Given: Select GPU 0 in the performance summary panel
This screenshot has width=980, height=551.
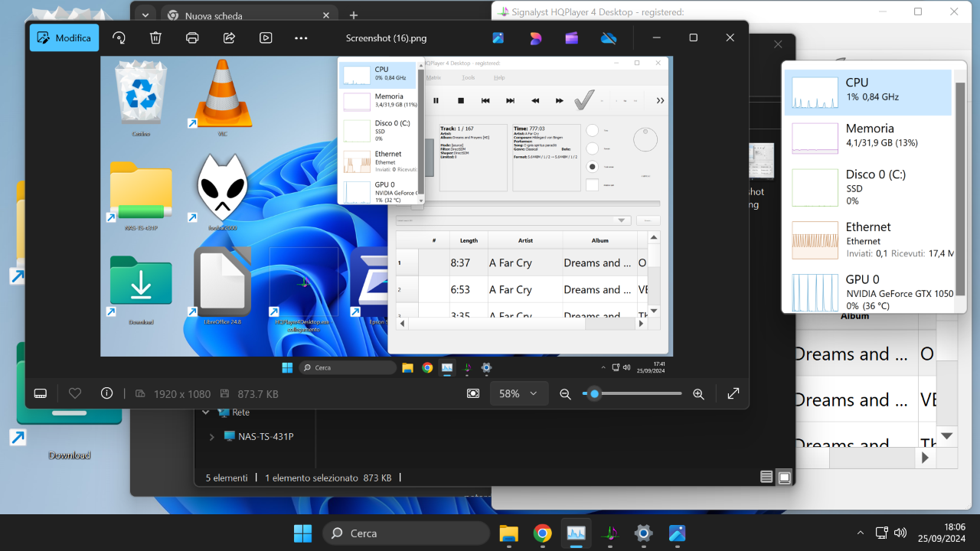Looking at the screenshot, I should click(867, 292).
